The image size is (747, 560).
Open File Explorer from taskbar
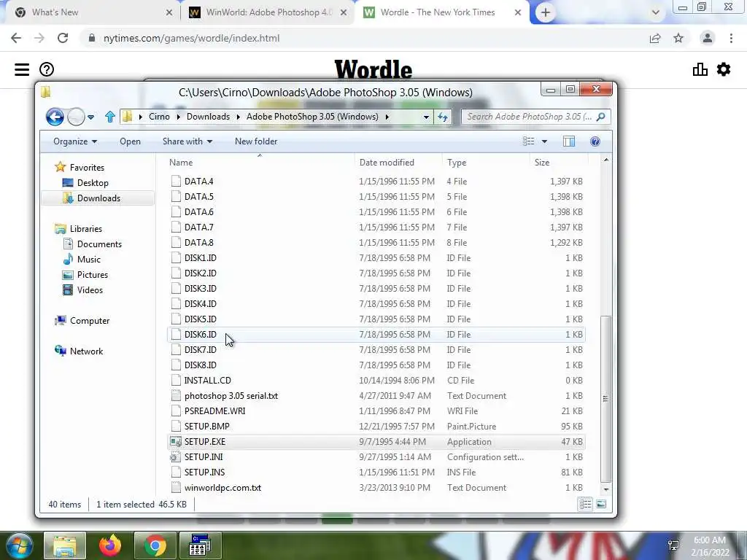tap(65, 545)
